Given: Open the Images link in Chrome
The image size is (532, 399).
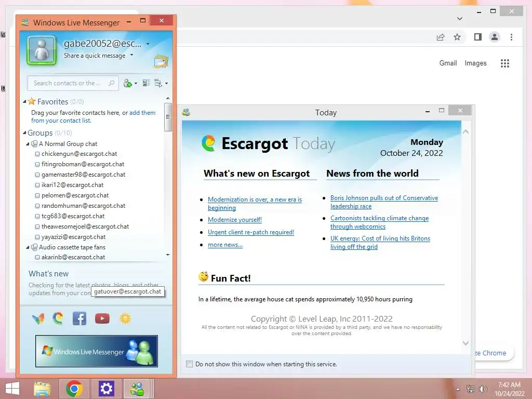Looking at the screenshot, I should pyautogui.click(x=475, y=63).
